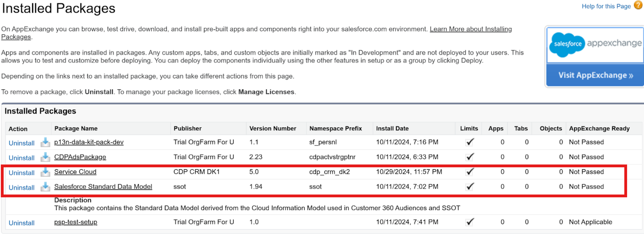
Task: Click download icon for Salesforce Standard Data Model
Action: coord(45,187)
